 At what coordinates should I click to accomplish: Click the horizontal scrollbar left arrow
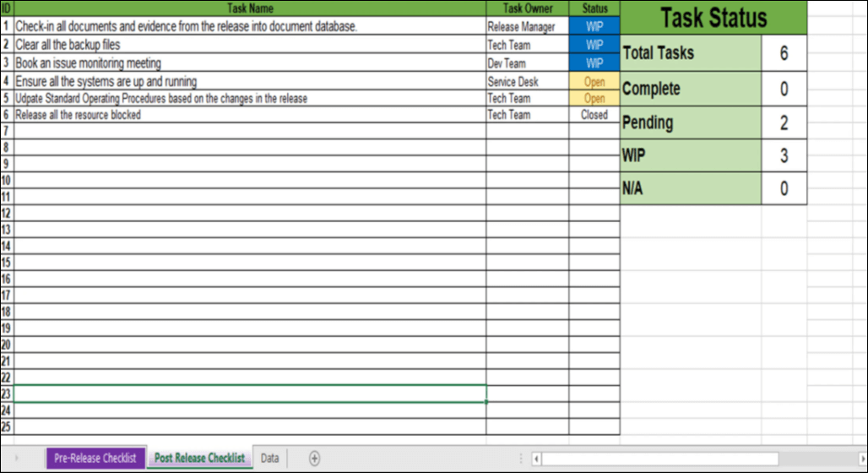[x=535, y=459]
